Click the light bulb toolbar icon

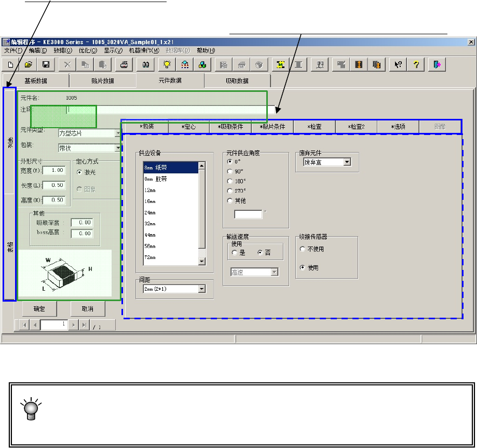click(x=167, y=64)
